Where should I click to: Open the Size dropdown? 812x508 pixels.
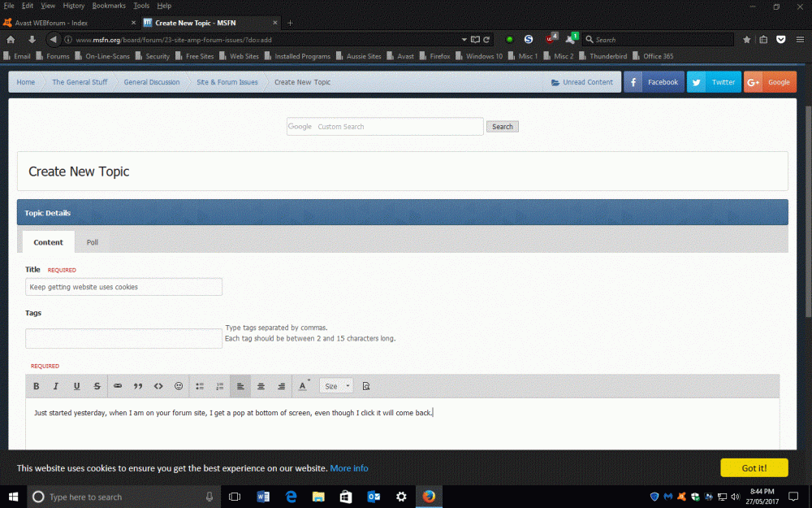(336, 386)
